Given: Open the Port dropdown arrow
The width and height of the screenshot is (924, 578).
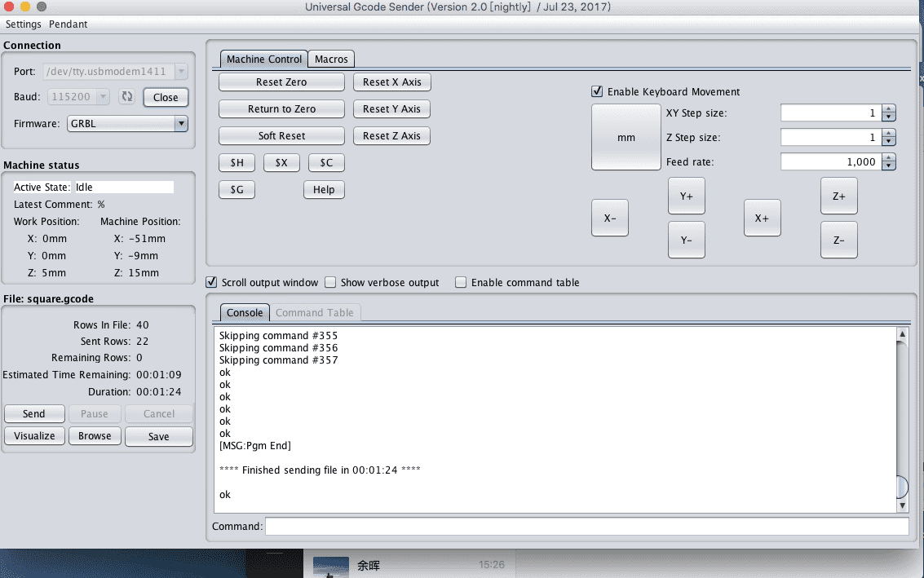Looking at the screenshot, I should tap(182, 71).
